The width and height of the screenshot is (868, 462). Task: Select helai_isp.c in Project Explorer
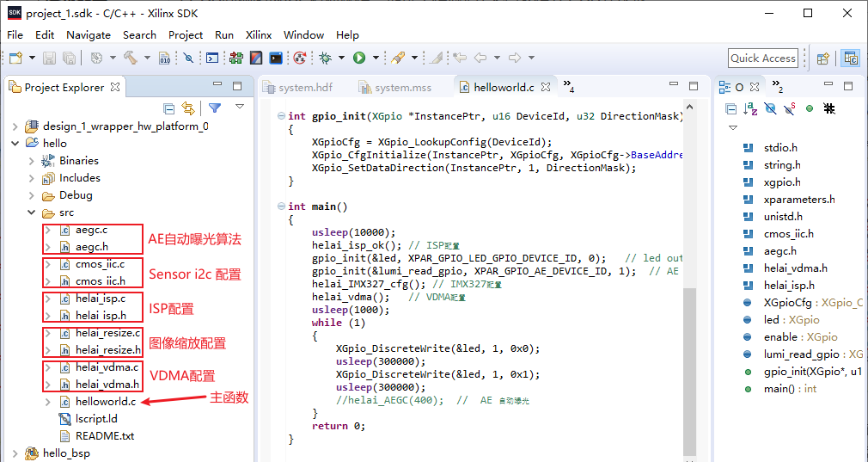point(101,299)
